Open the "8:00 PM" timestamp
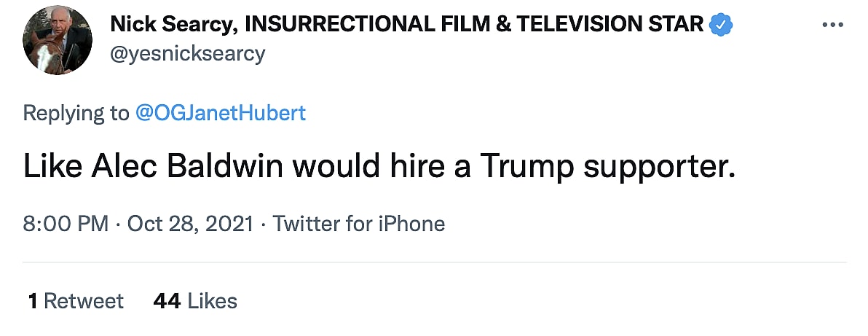This screenshot has height=336, width=868. (x=66, y=223)
